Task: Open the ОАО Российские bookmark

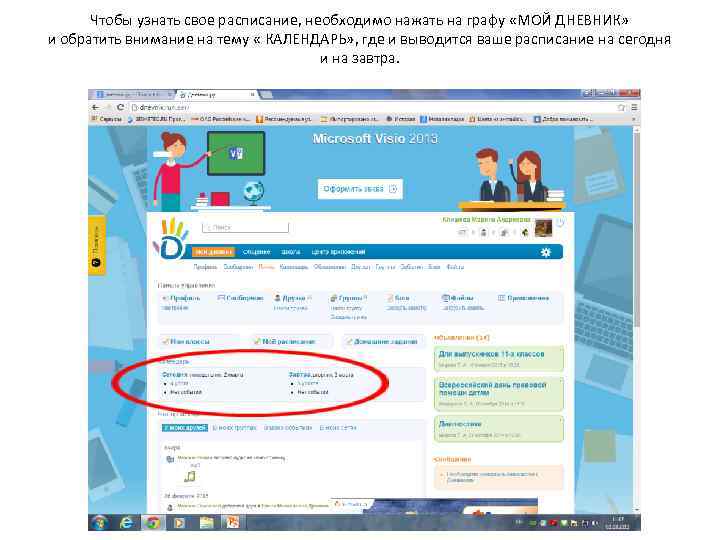Action: point(219,119)
